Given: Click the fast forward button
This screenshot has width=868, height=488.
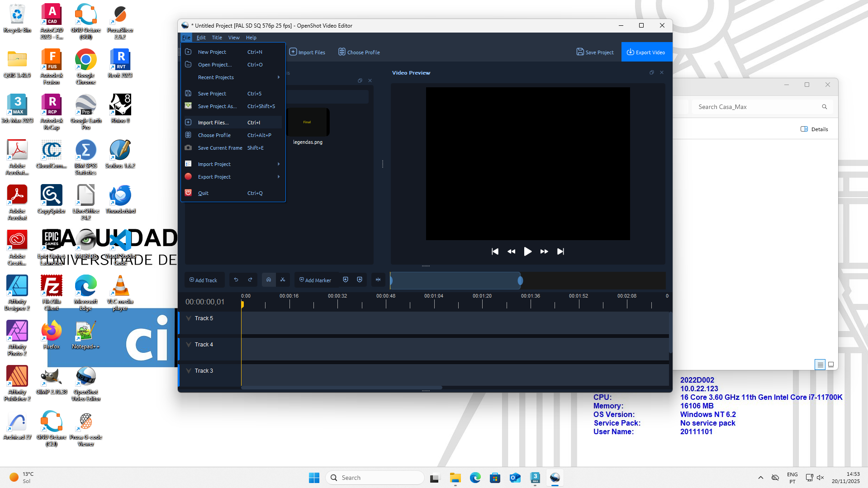Looking at the screenshot, I should (x=544, y=251).
